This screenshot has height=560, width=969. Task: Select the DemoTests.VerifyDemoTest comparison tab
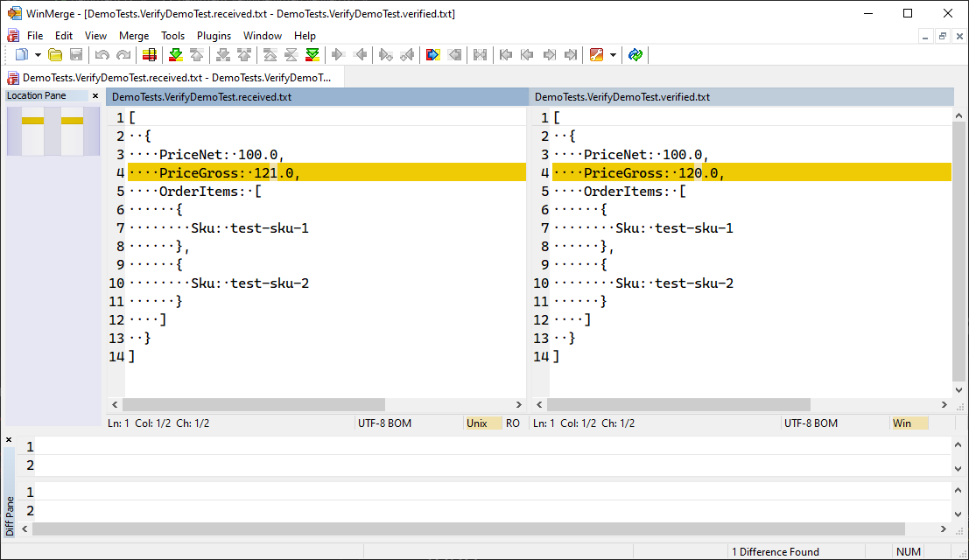[x=175, y=78]
